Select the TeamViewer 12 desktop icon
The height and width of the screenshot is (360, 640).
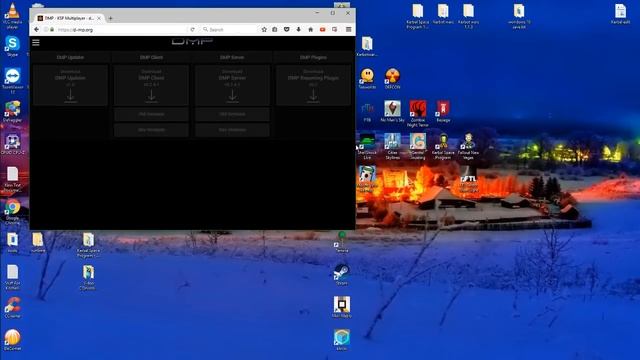click(13, 81)
